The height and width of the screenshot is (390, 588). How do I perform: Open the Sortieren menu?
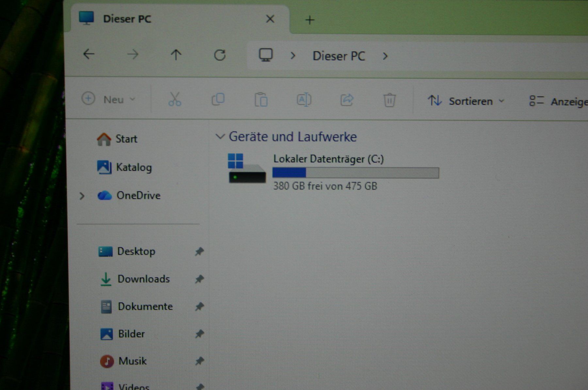(466, 101)
